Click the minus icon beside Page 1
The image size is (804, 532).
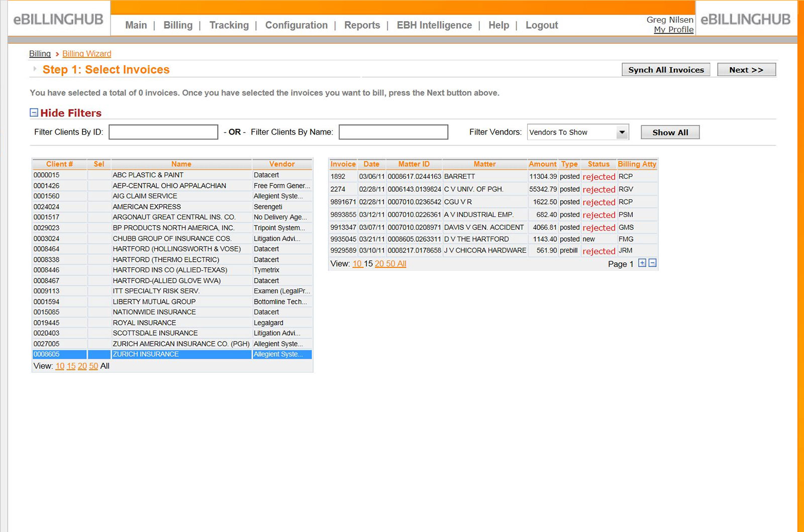point(652,263)
